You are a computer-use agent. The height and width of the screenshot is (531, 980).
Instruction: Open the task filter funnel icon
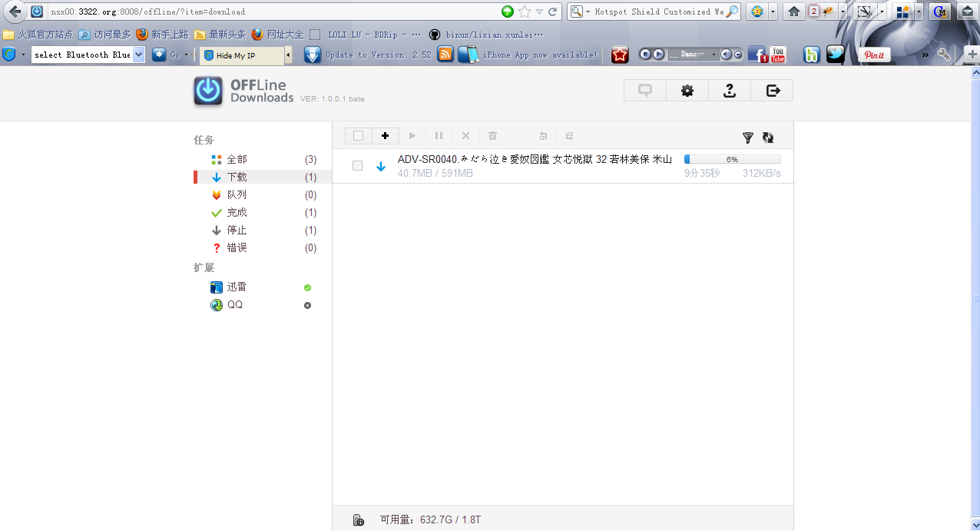tap(747, 138)
